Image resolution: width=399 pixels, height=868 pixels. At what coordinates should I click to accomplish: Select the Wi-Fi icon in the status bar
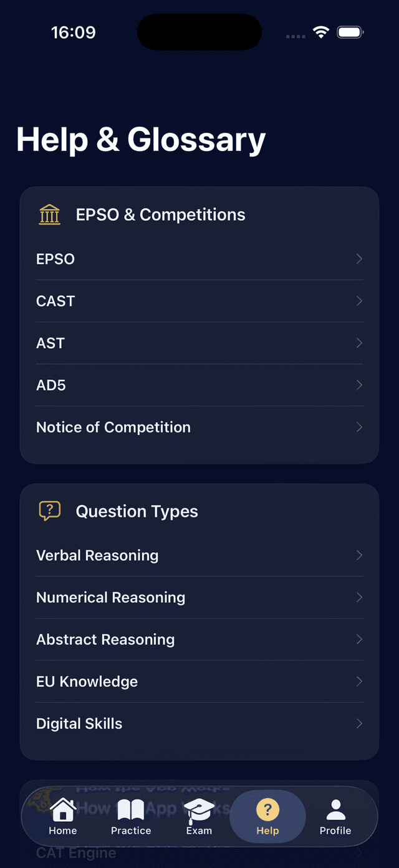(x=320, y=31)
